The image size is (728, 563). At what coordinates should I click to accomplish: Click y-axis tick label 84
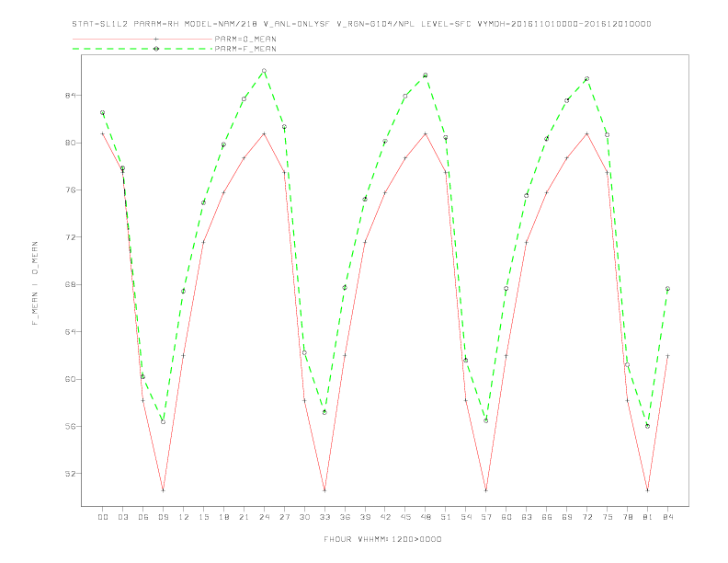click(x=70, y=96)
